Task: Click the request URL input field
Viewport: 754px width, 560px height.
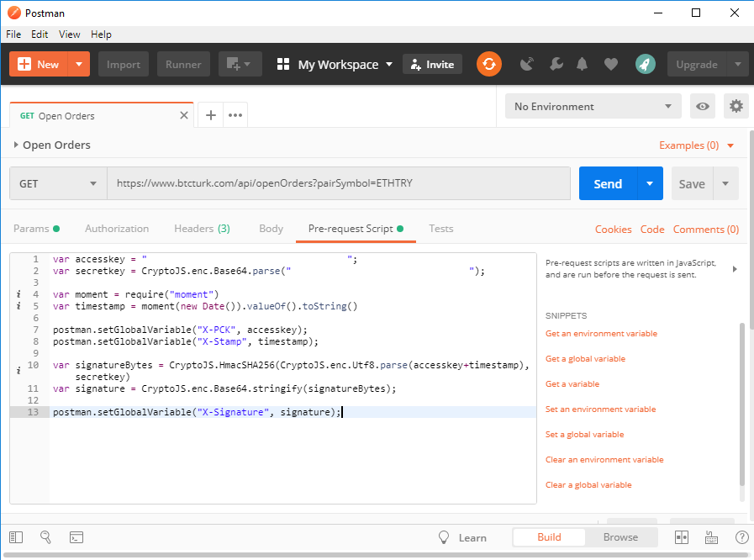Action: click(339, 183)
